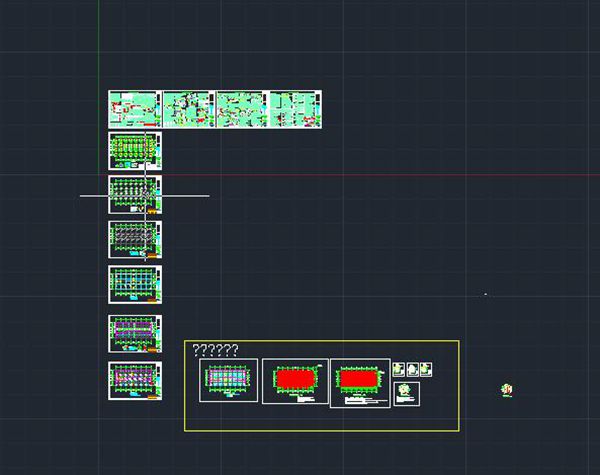Viewport: 600px width, 475px height.
Task: Select the detail sheet below the three small details
Action: [x=406, y=393]
